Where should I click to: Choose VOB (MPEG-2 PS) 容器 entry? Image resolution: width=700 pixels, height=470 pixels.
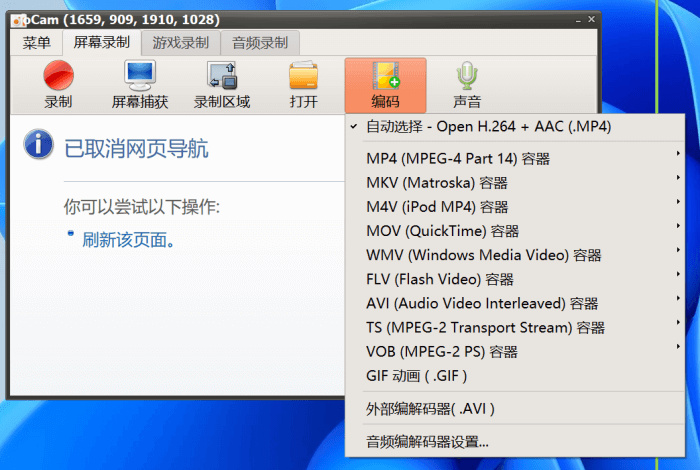[515, 351]
